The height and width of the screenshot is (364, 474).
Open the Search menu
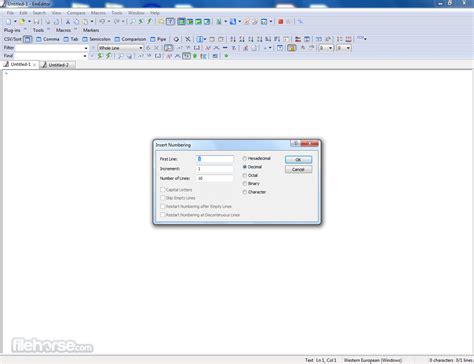coord(39,13)
